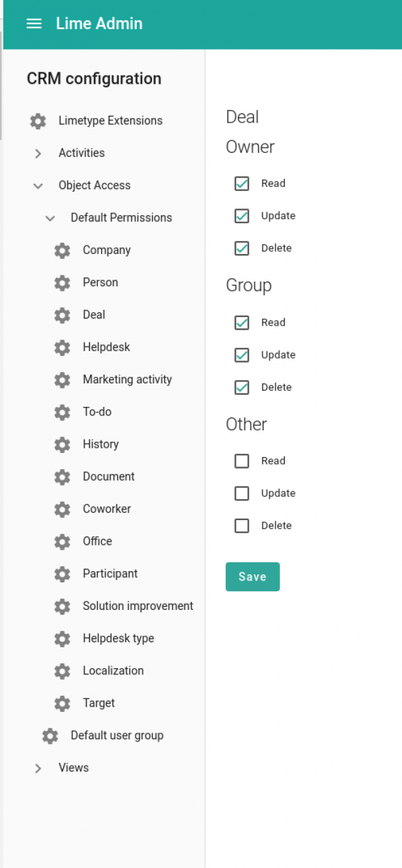Image resolution: width=402 pixels, height=868 pixels.
Task: Collapse the Object Access section
Action: 38,186
